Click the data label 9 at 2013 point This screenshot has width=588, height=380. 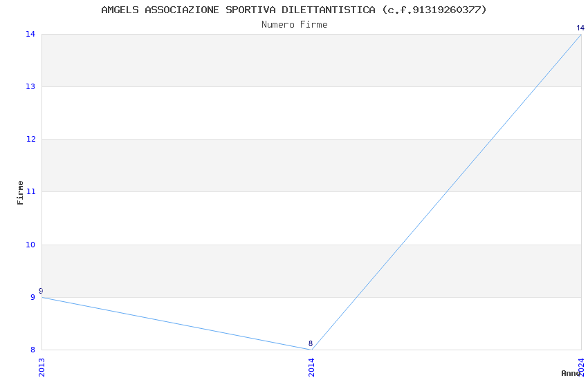click(41, 291)
